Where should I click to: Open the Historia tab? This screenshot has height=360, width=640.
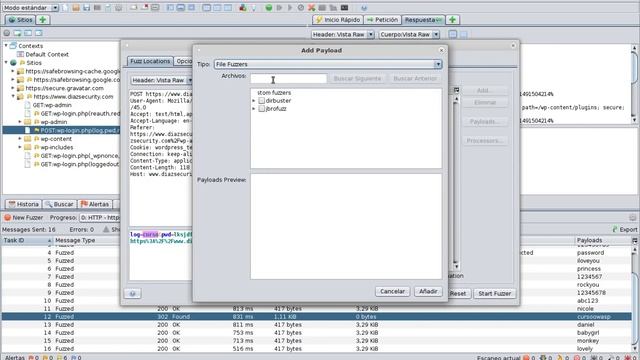coord(24,204)
